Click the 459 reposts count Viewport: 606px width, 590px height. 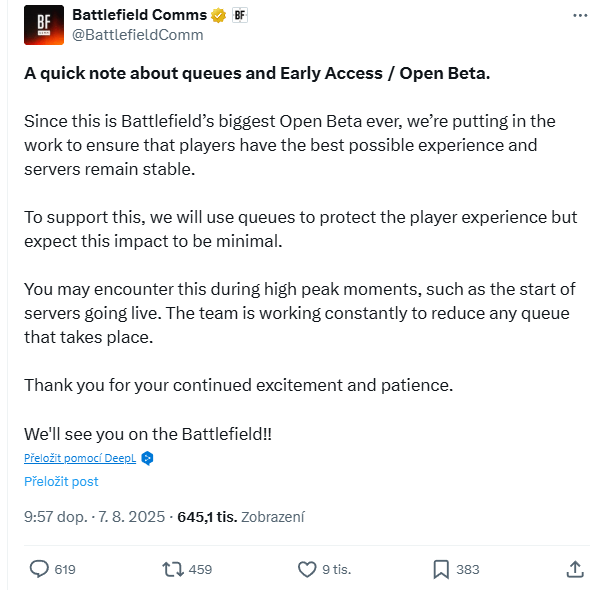click(200, 569)
